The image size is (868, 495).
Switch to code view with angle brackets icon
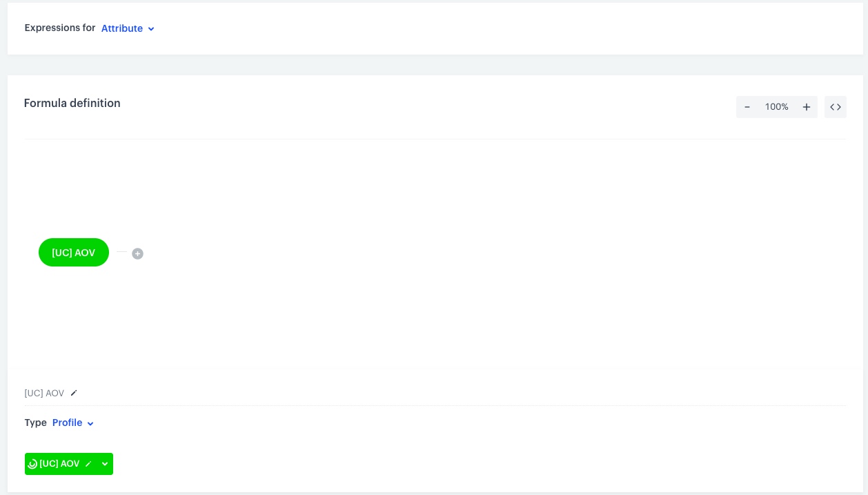pyautogui.click(x=836, y=107)
